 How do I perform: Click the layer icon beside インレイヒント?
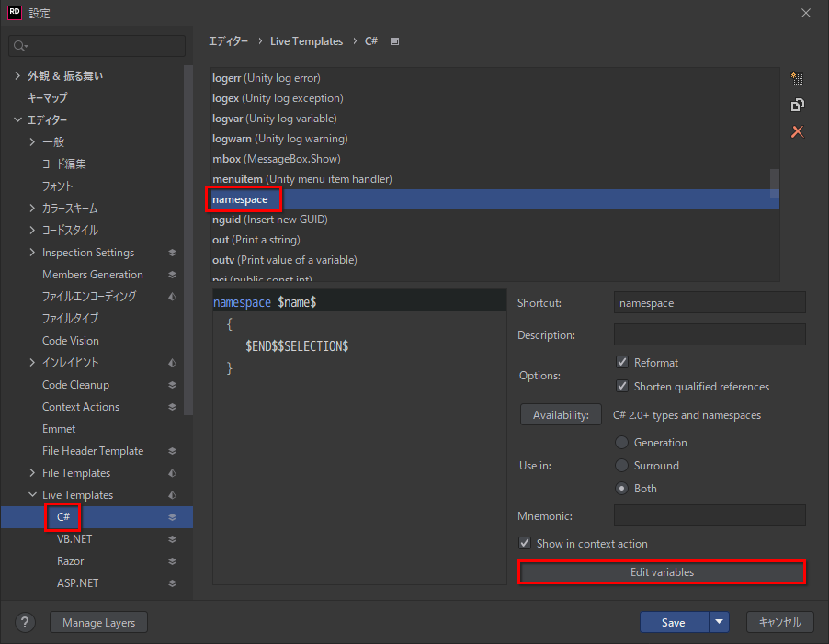[172, 363]
